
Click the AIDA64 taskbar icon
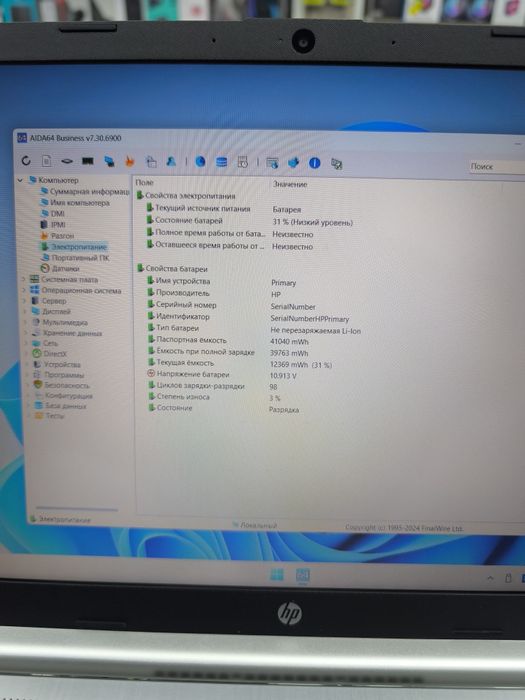tap(303, 575)
